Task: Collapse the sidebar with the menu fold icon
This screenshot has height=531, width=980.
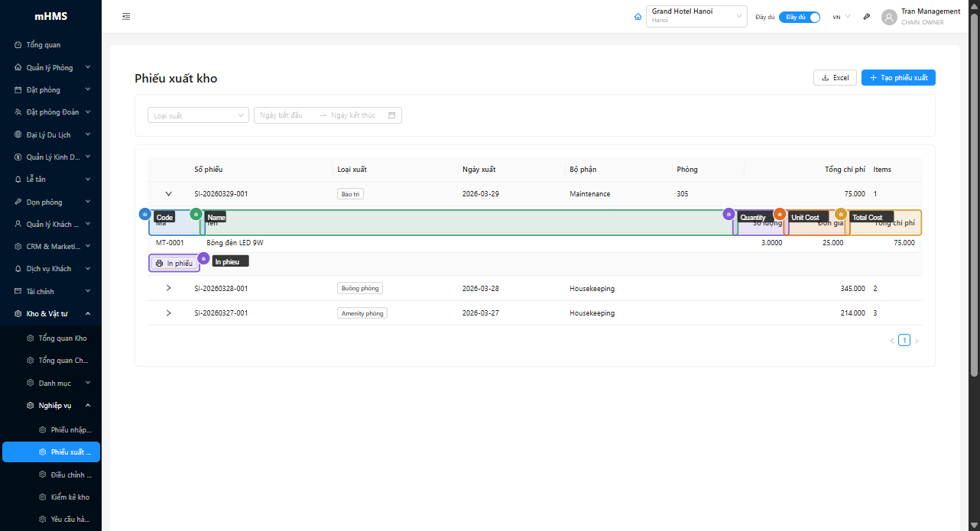Action: pos(126,17)
